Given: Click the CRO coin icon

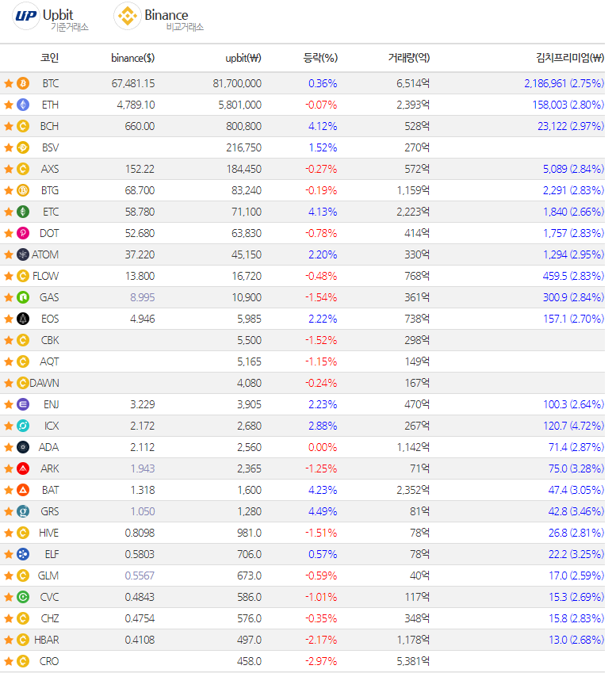Looking at the screenshot, I should 23,661.
